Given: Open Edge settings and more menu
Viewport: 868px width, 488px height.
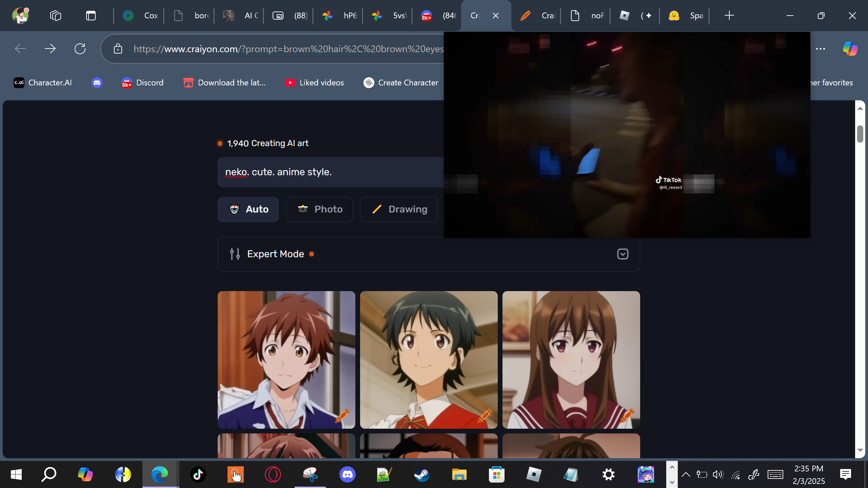Looking at the screenshot, I should pyautogui.click(x=821, y=49).
